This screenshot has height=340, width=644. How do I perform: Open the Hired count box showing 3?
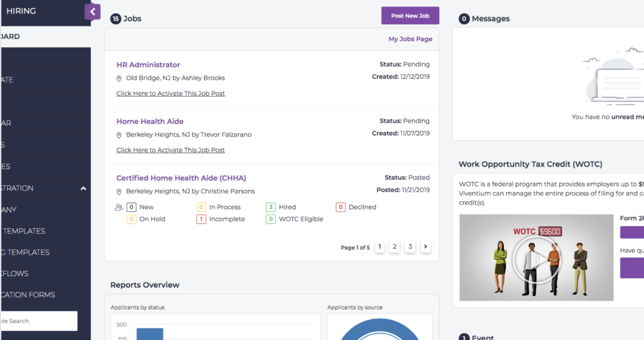(271, 207)
